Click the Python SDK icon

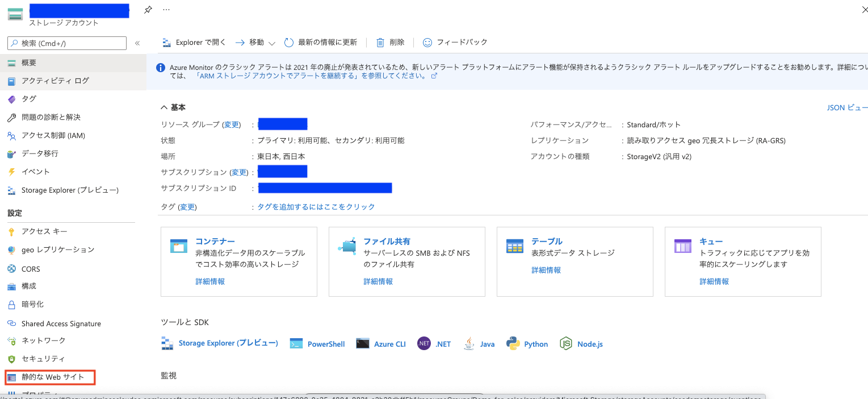point(514,343)
